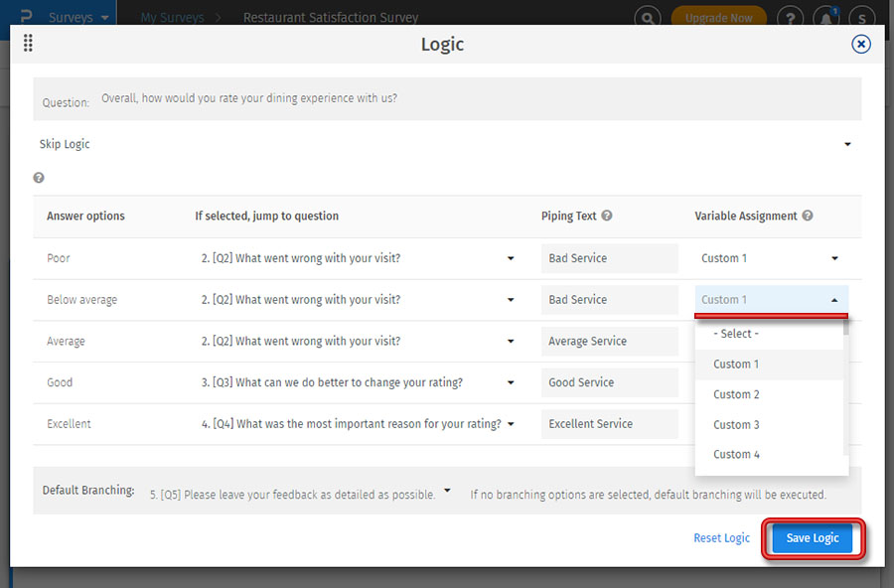Click the help question mark in header
894x588 pixels.
790,18
